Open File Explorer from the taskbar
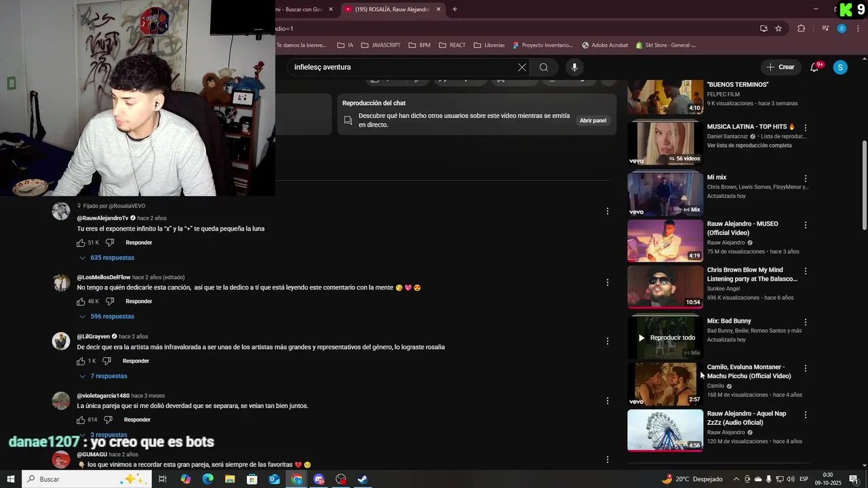 (x=230, y=479)
